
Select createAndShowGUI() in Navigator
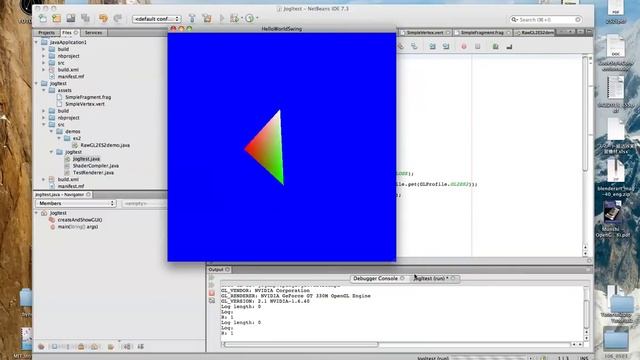(x=80, y=220)
